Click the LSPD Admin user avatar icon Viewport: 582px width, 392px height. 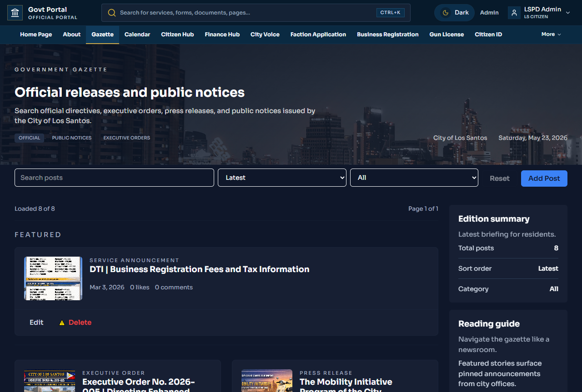514,13
